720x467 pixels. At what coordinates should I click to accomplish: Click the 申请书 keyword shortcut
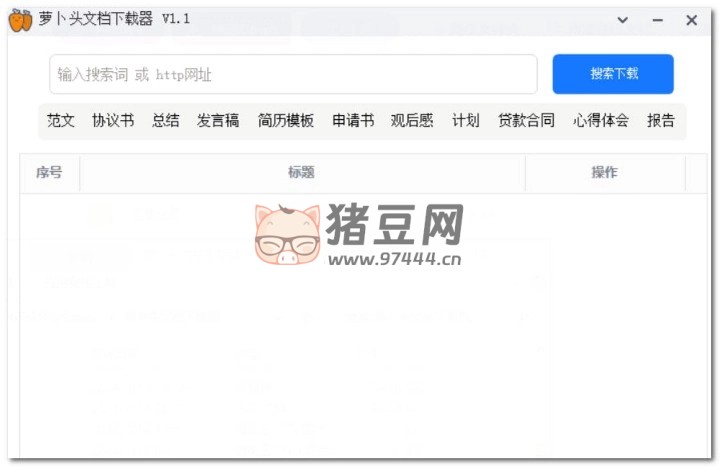pos(353,120)
